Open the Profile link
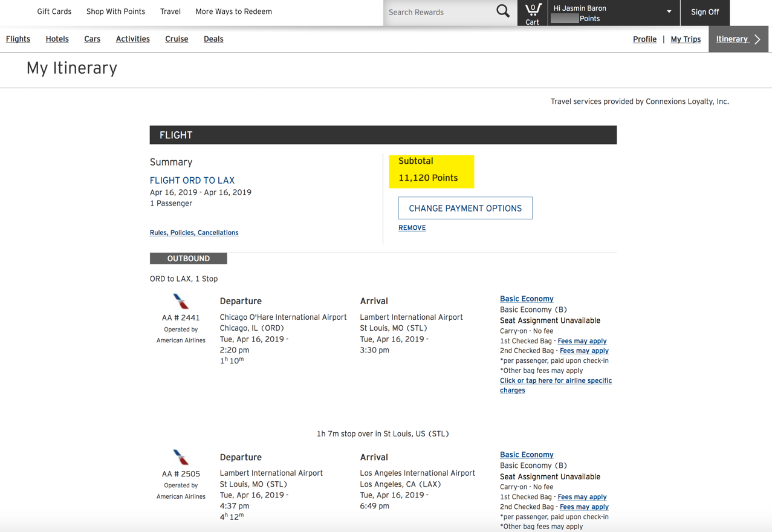The height and width of the screenshot is (532, 772). click(644, 39)
